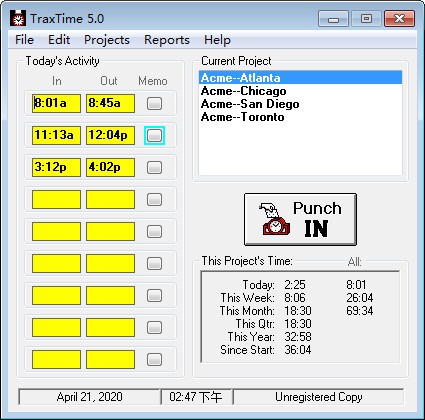
Task: Click Since Start value 36:04
Action: pos(298,350)
